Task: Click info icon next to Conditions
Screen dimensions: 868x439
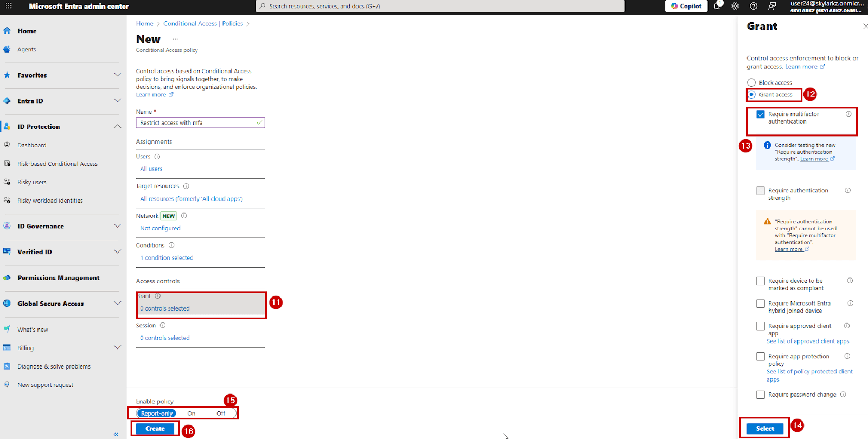Action: click(171, 246)
